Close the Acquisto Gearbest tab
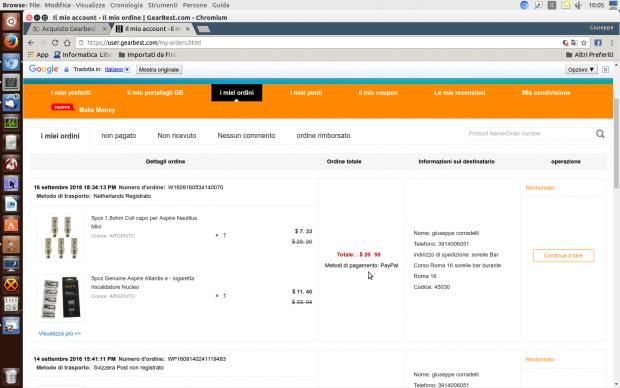The image size is (620, 388). (x=104, y=29)
